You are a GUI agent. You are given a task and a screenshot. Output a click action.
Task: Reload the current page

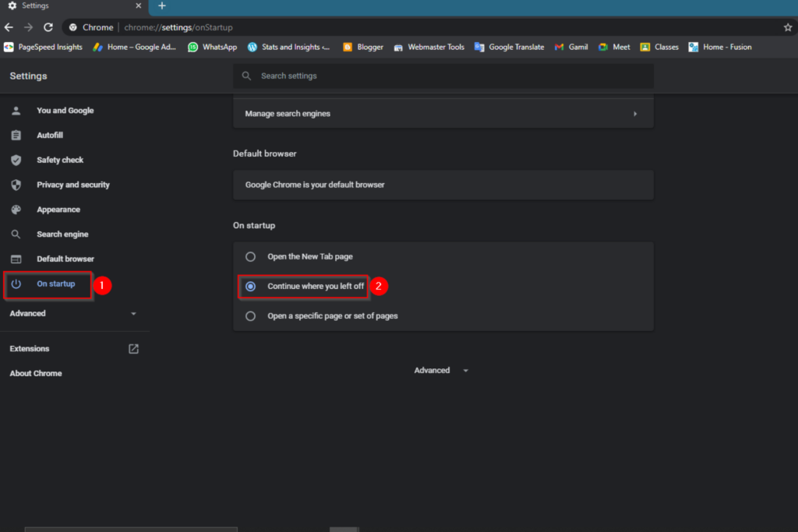(48, 26)
